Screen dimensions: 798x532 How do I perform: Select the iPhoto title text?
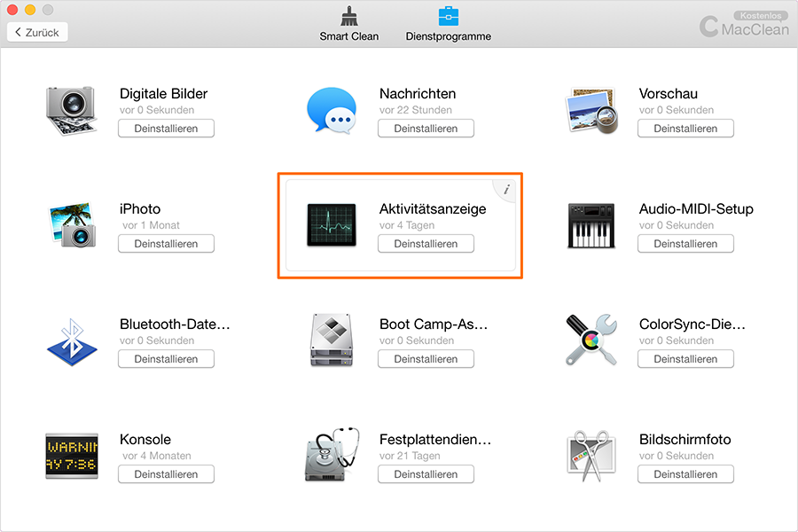[x=140, y=208]
